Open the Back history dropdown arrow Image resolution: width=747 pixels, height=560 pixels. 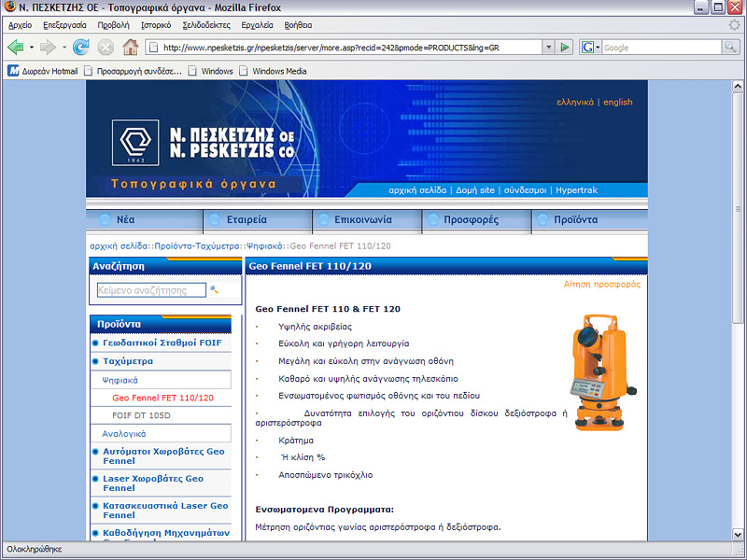click(x=32, y=48)
